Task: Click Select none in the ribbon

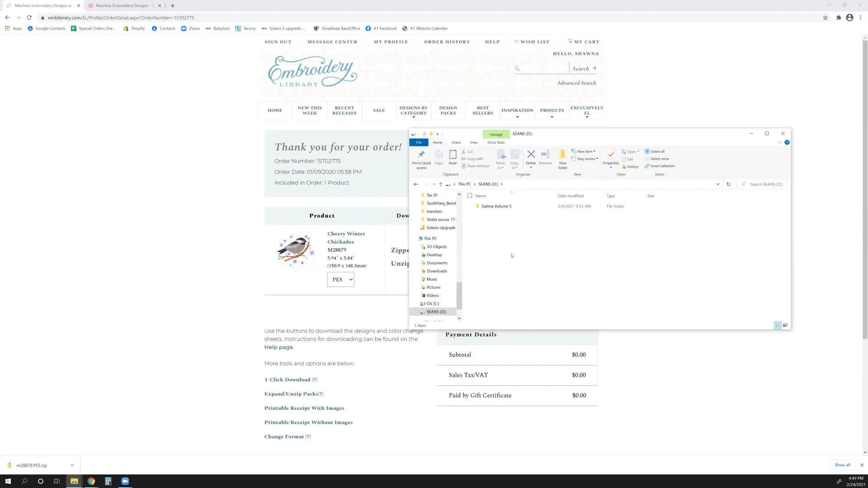Action: pyautogui.click(x=657, y=159)
